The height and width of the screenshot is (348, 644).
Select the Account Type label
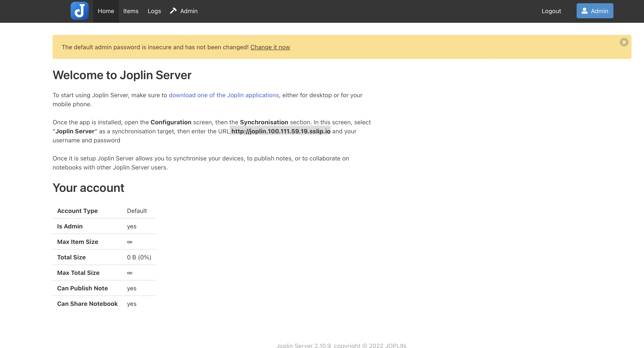(78, 211)
